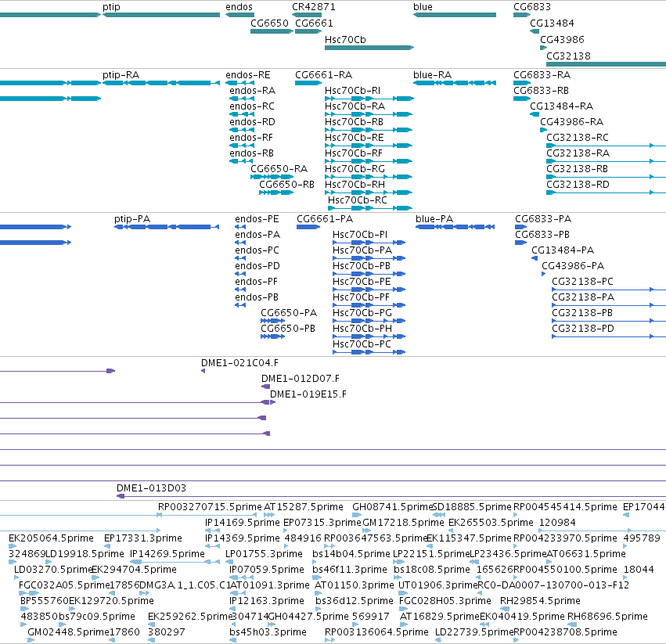666x644 pixels.
Task: Select the CG6650-RA transcript label
Action: 279,169
